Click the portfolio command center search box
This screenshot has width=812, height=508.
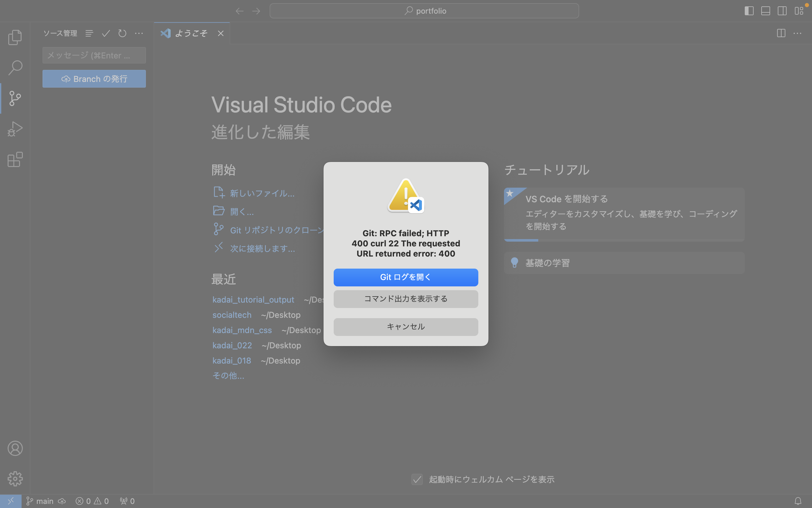(424, 11)
